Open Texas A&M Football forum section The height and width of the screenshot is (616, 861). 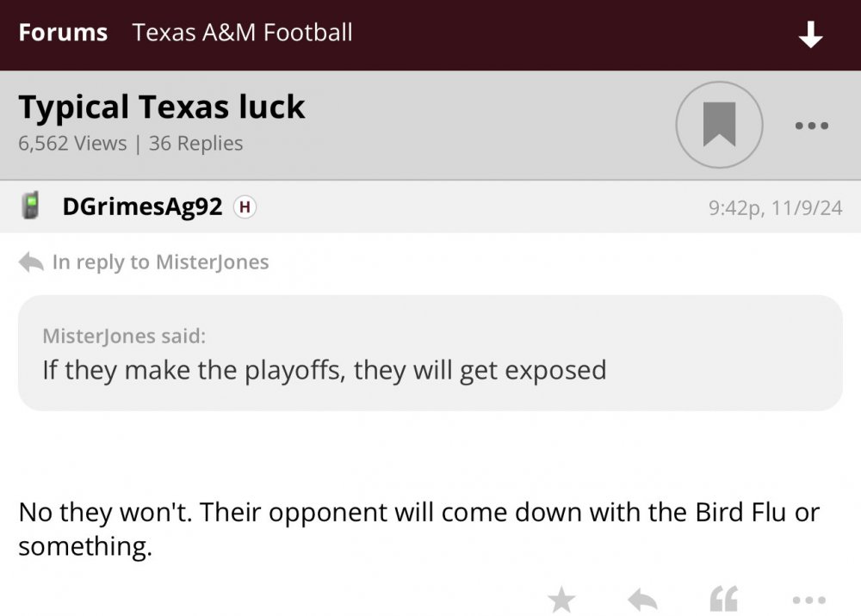(x=242, y=34)
